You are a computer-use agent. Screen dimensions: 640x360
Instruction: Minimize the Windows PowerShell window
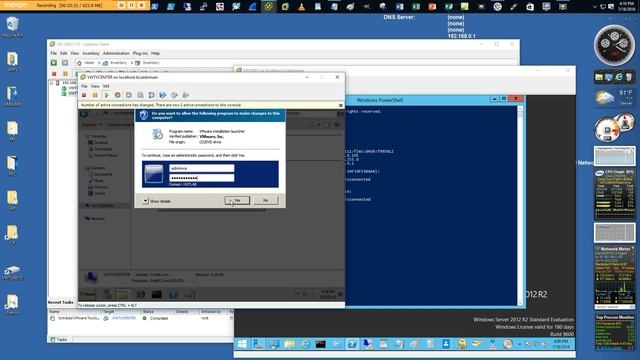[x=494, y=99]
